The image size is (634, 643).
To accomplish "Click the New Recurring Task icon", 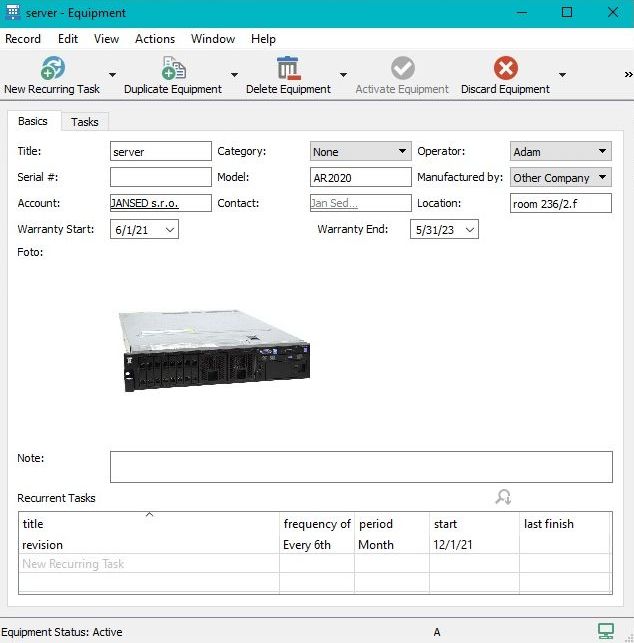I will 52,68.
